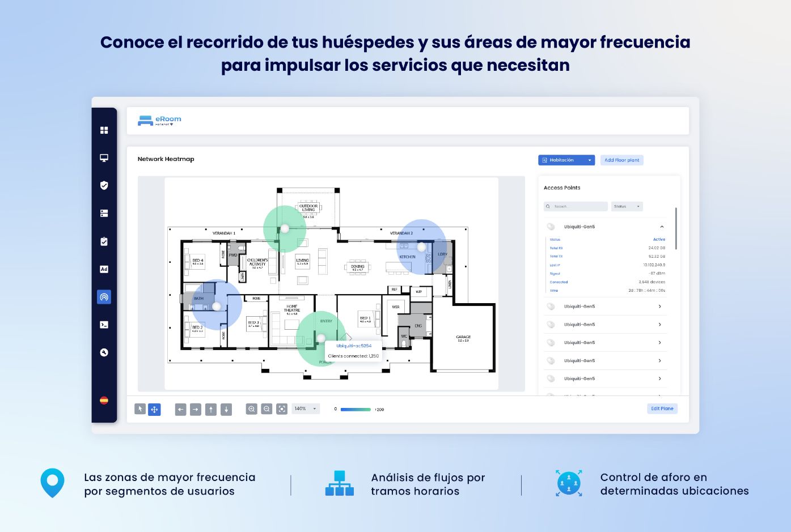Click the Edit Plane button
Screen dimensions: 791x532
662,408
